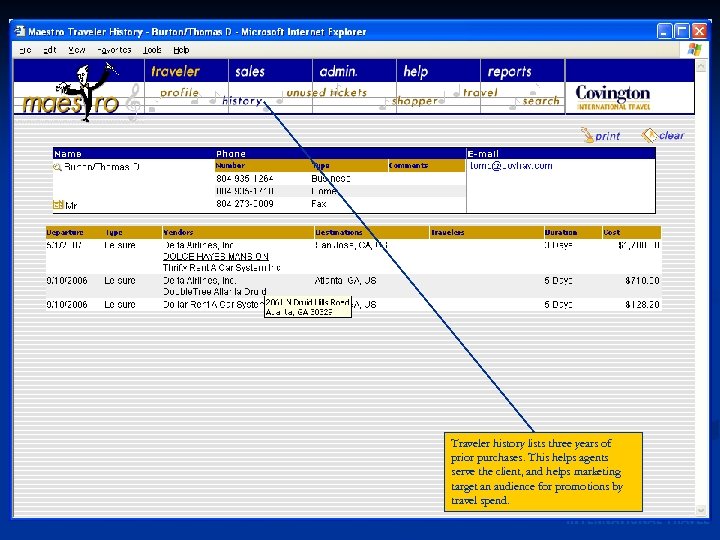
Task: Click the Windows flag logo in IE
Action: pos(694,49)
